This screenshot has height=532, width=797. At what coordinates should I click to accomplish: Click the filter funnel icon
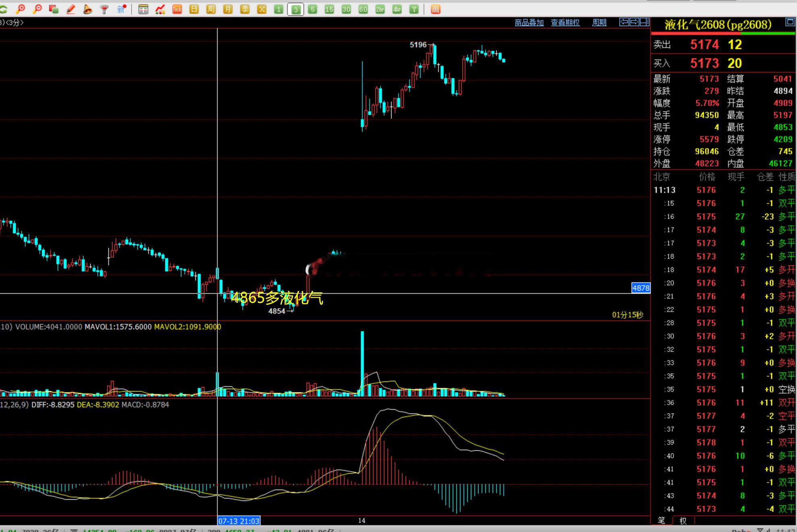click(x=104, y=9)
